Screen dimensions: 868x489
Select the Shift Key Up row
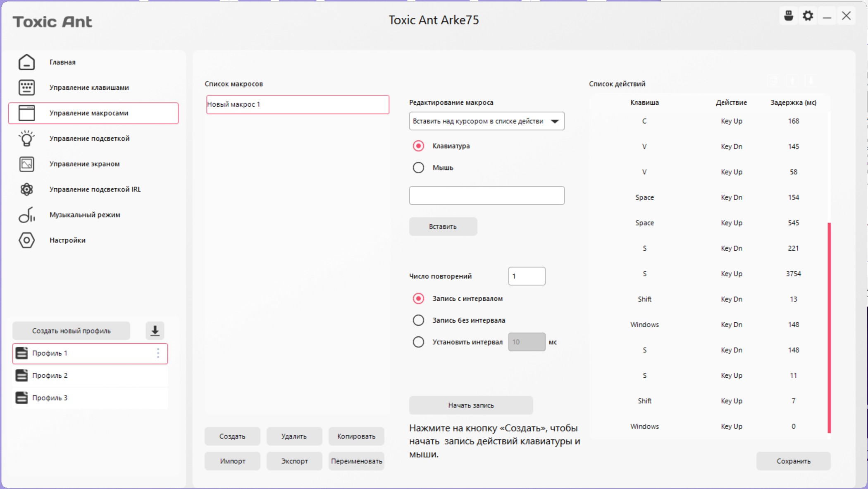(x=709, y=401)
